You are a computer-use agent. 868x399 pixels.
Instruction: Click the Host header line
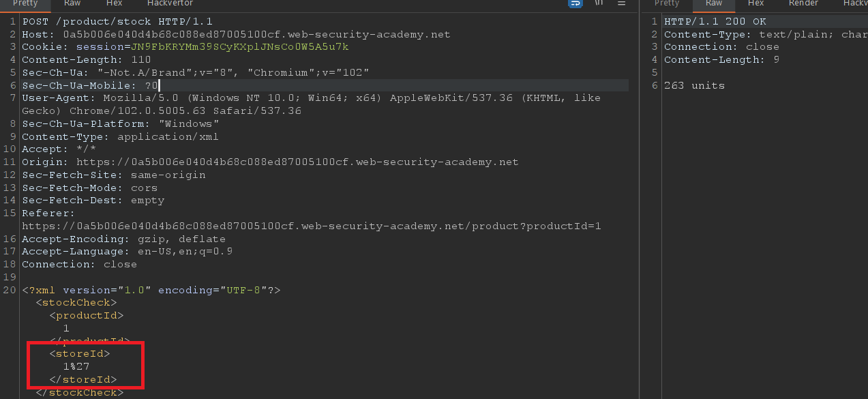[x=236, y=34]
